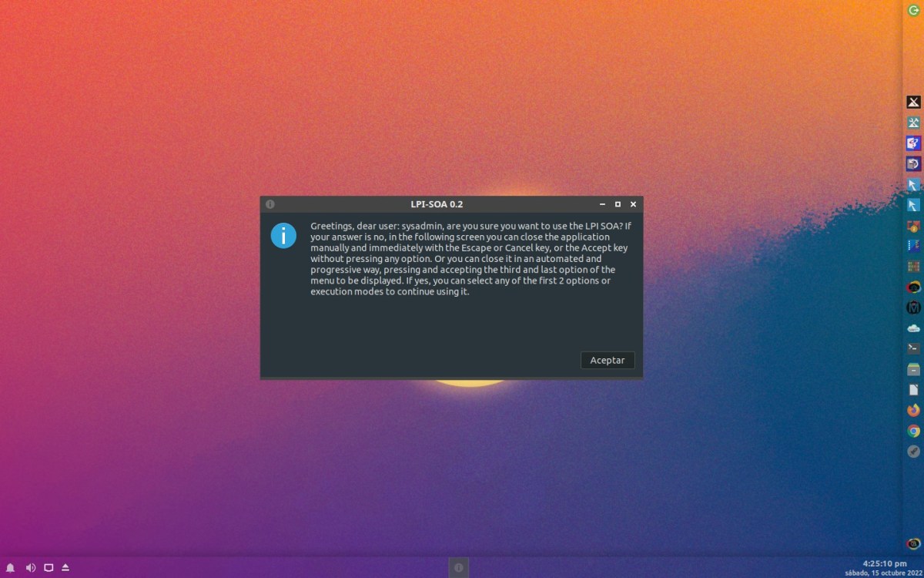Close the LPI-SOA 0.2 dialog window
This screenshot has width=924, height=578.
[x=633, y=204]
